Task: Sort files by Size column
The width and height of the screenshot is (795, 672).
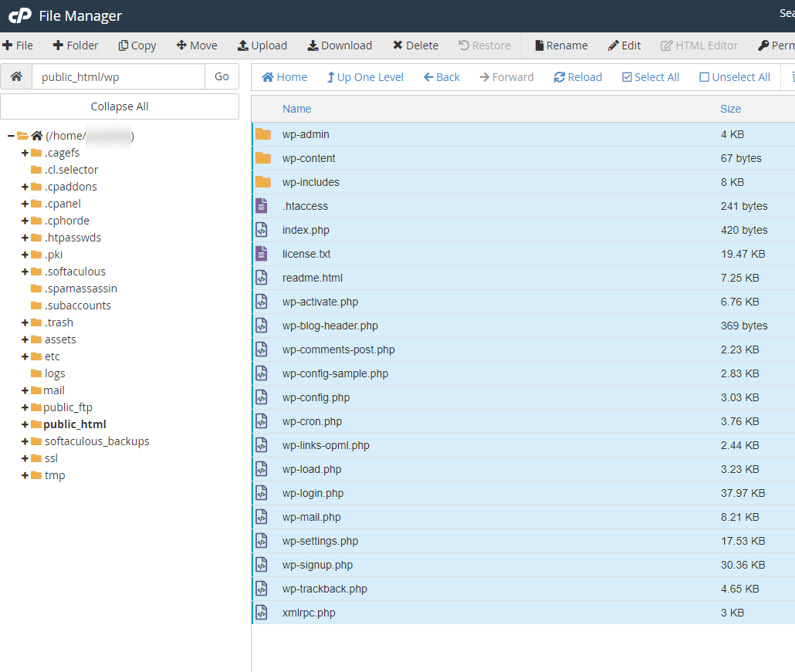Action: click(731, 109)
